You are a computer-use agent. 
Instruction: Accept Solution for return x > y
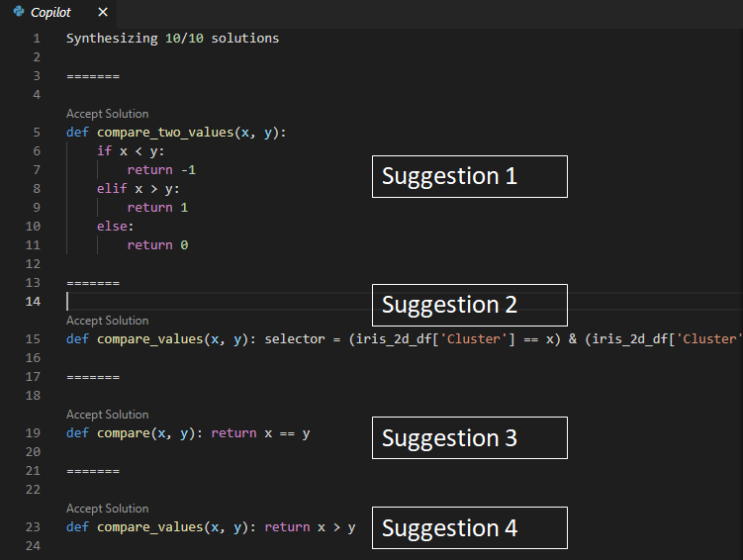107,509
